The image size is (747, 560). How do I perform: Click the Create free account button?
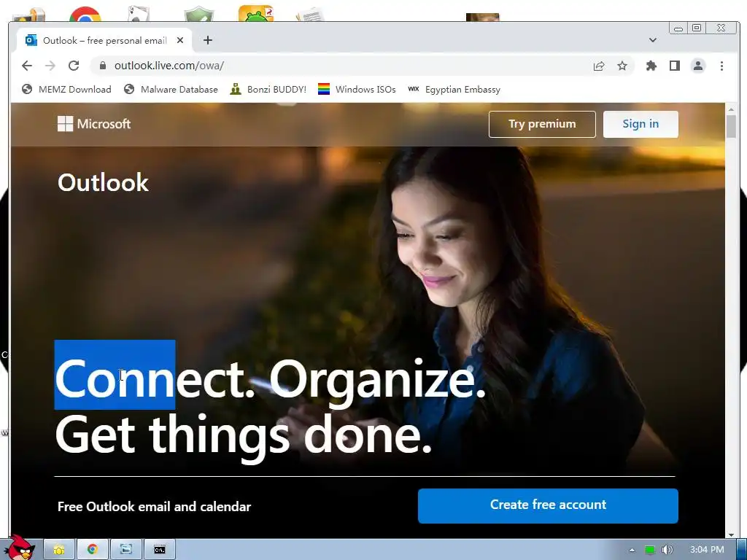tap(548, 506)
